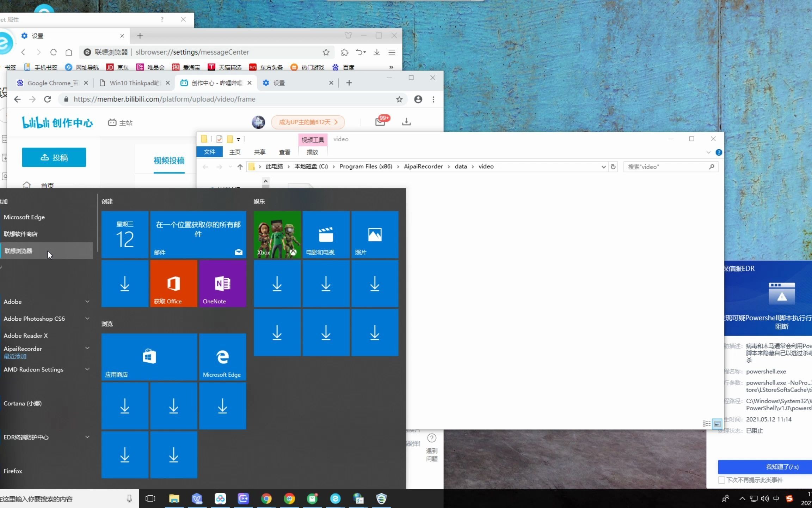This screenshot has width=812, height=508.
Task: Open the 电影和电视 tile
Action: 326,234
